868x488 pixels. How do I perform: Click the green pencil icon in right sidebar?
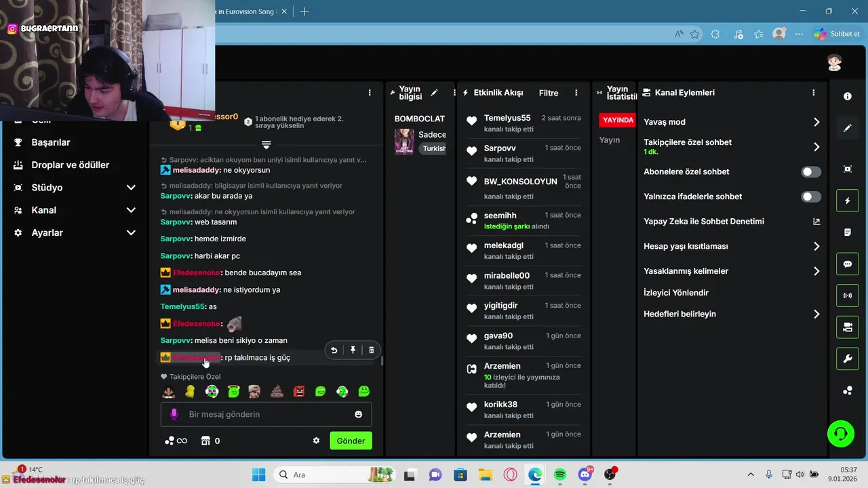[848, 128]
